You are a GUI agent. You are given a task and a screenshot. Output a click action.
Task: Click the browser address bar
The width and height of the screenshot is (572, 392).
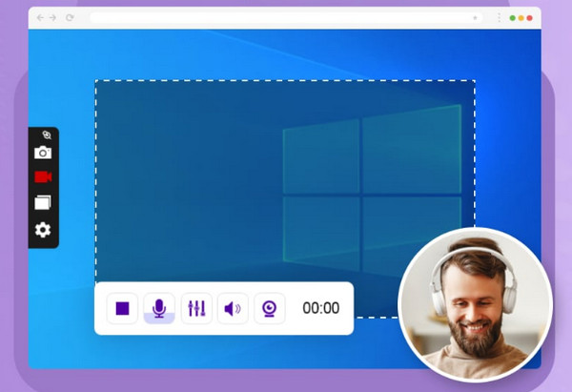[286, 18]
